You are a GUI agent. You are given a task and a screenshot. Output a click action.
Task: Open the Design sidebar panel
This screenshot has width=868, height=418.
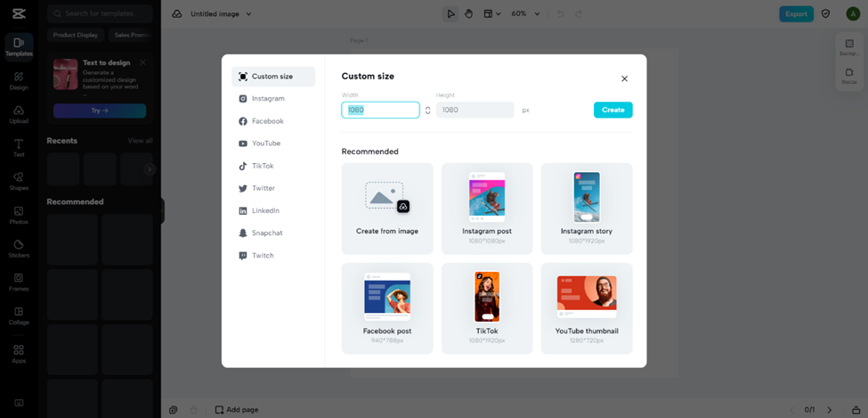pos(19,80)
